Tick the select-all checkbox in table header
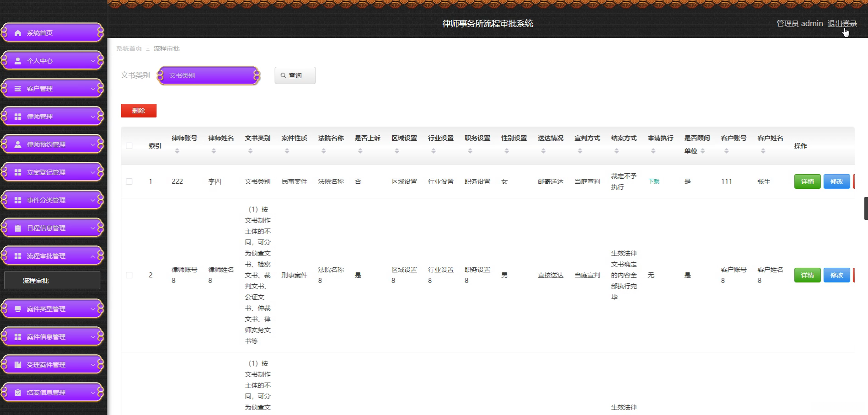Image resolution: width=868 pixels, height=415 pixels. 129,146
